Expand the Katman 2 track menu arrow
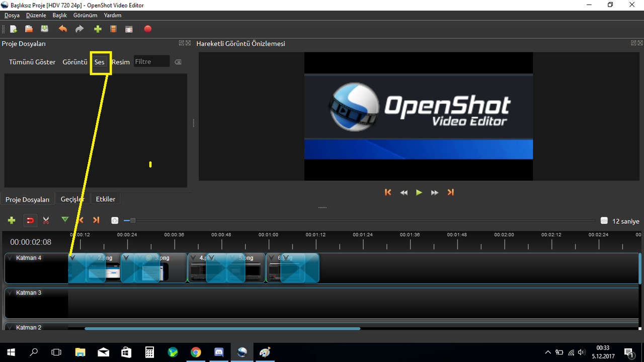This screenshot has height=362, width=644. tap(10, 327)
